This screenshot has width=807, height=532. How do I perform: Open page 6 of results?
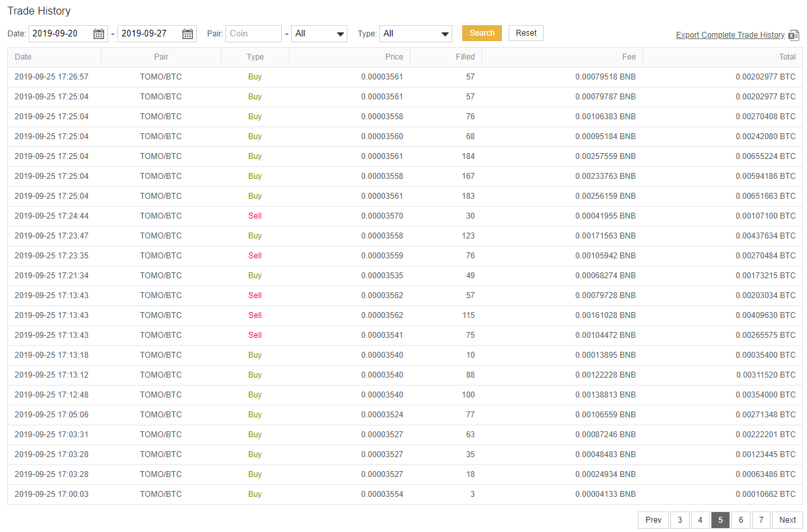tap(741, 520)
